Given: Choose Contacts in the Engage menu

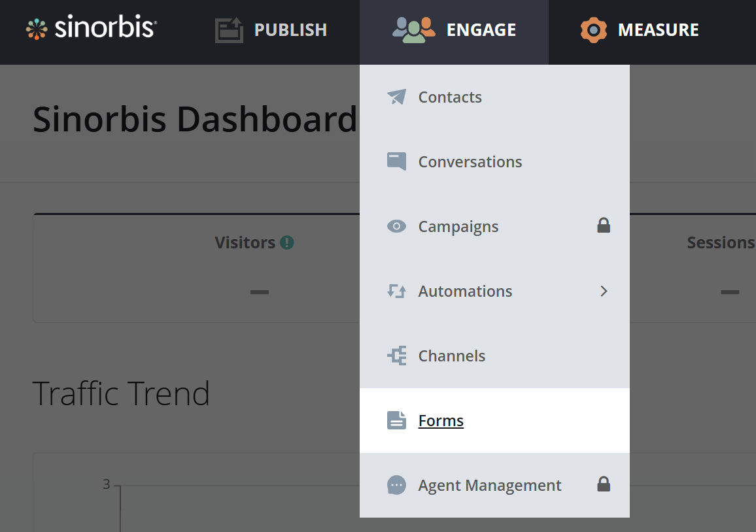Looking at the screenshot, I should pos(450,97).
